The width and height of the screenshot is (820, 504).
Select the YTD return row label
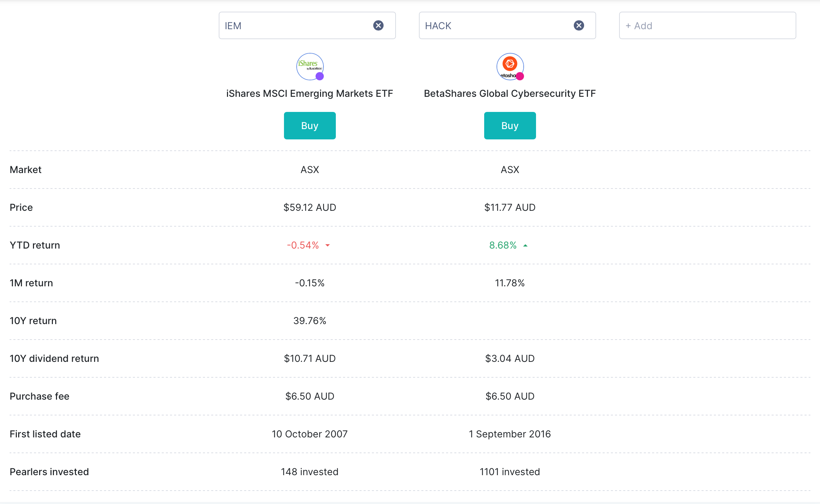[x=35, y=245]
